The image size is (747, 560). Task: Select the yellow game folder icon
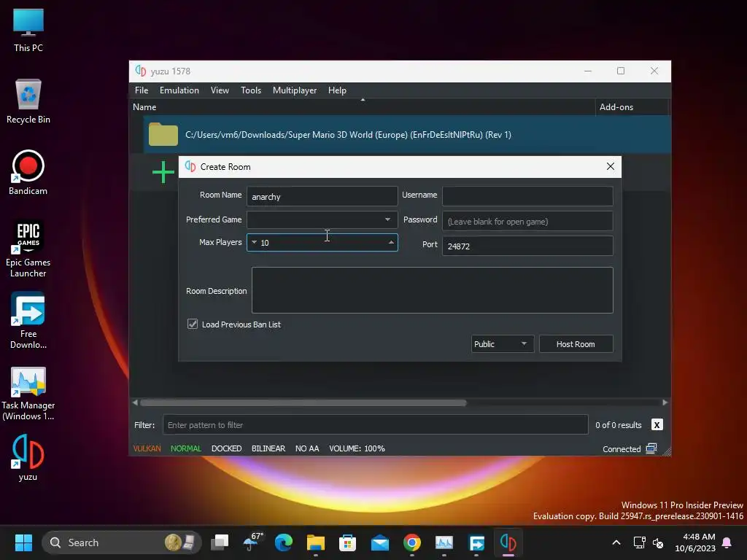(163, 134)
